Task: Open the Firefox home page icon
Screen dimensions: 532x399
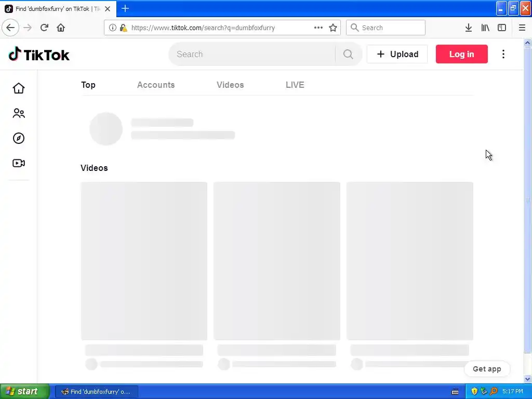Action: 61,28
